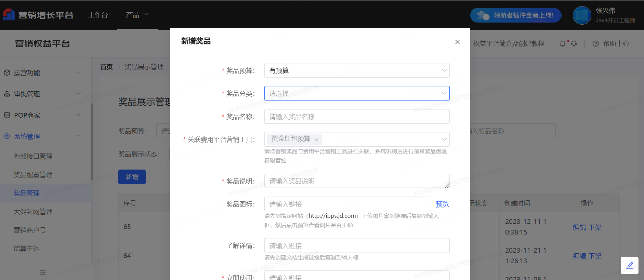Click the 系统管理 gear icon

(7, 136)
